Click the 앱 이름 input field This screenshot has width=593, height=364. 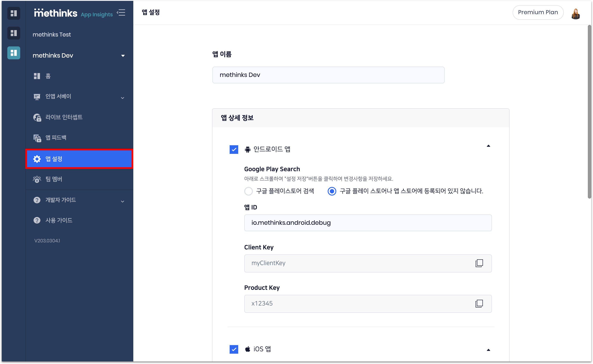point(328,75)
